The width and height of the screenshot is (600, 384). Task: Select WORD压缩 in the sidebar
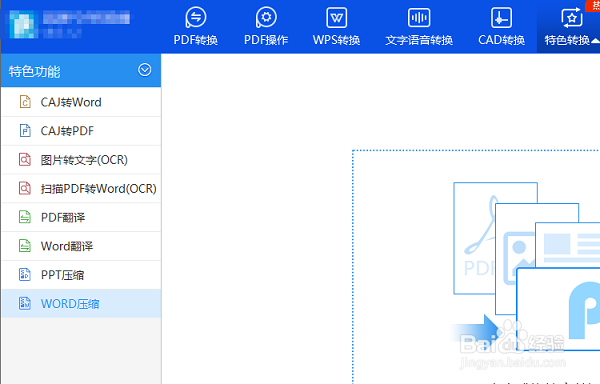81,304
